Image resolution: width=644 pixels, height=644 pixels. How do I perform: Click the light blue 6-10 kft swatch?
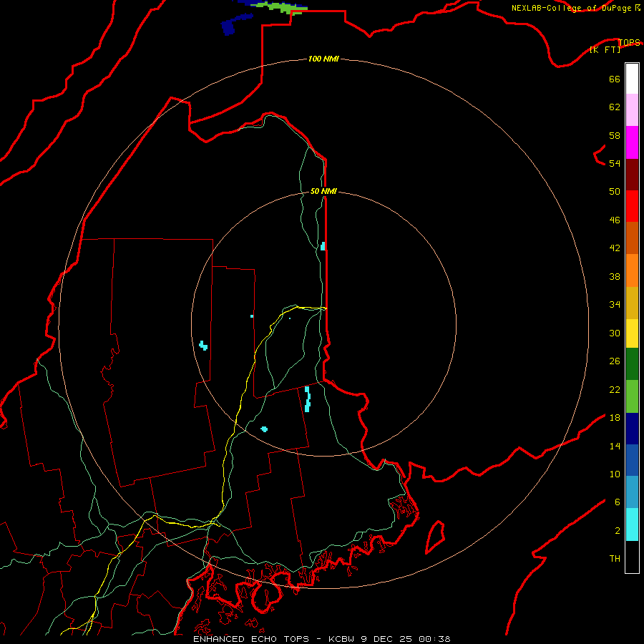632,492
